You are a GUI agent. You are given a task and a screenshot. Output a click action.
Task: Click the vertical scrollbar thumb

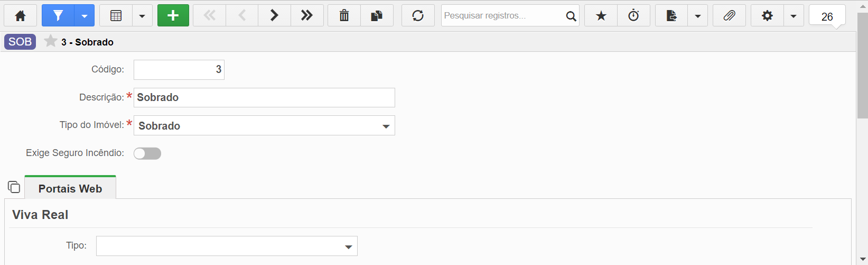[862, 66]
